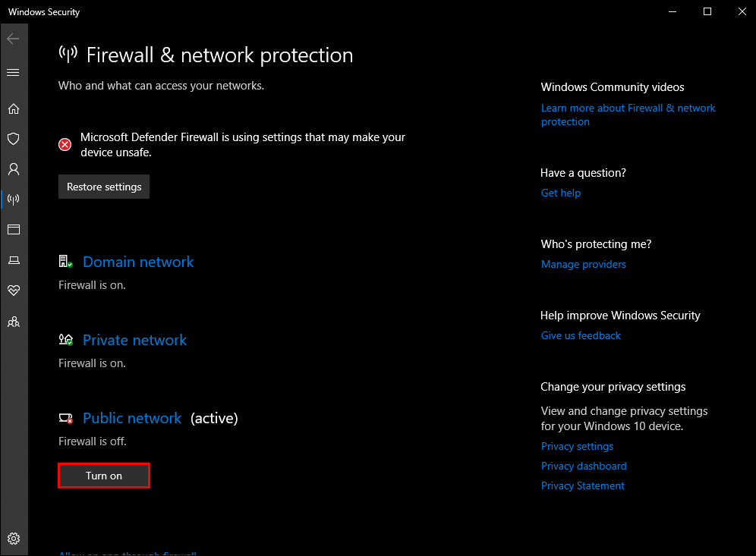
Task: Open the Home icon in sidebar
Action: 14,109
